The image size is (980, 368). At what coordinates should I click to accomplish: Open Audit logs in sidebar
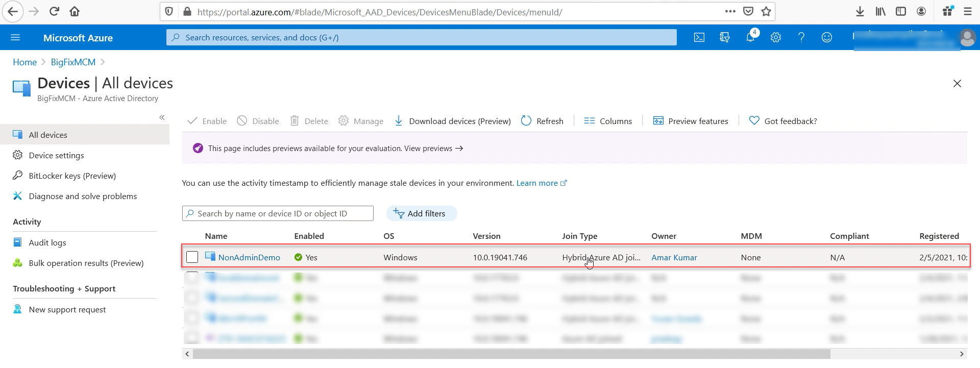(47, 242)
